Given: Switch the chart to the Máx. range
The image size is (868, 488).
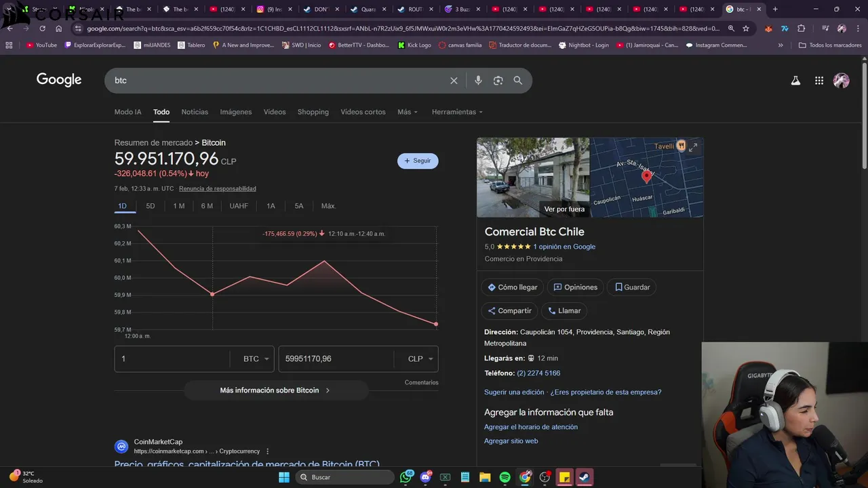Looking at the screenshot, I should click(x=328, y=206).
